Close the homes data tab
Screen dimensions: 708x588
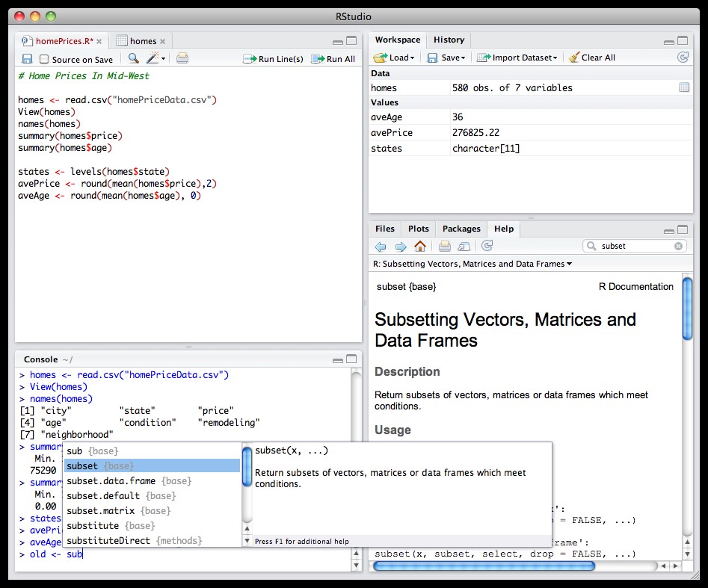pyautogui.click(x=162, y=42)
